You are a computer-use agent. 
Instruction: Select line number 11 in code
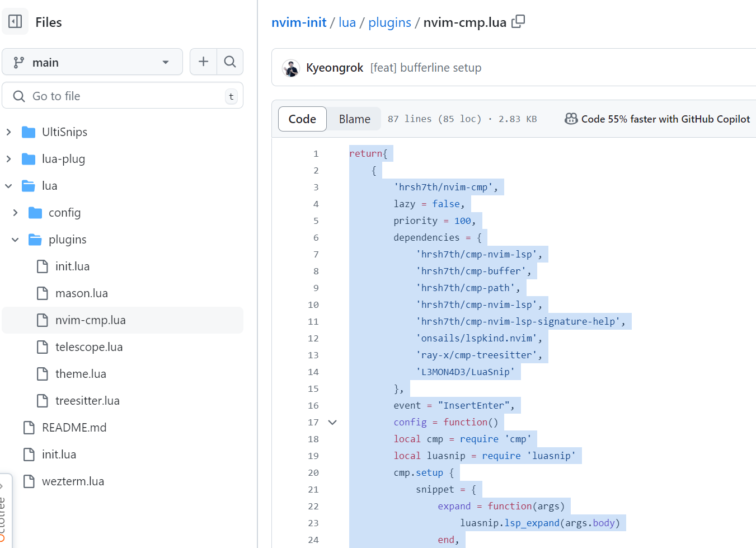[313, 321]
